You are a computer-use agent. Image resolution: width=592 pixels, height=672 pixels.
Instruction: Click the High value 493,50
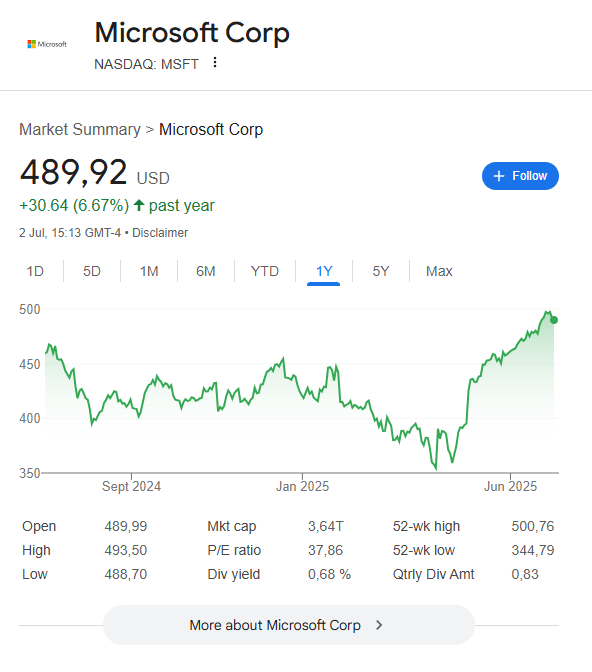pyautogui.click(x=126, y=550)
